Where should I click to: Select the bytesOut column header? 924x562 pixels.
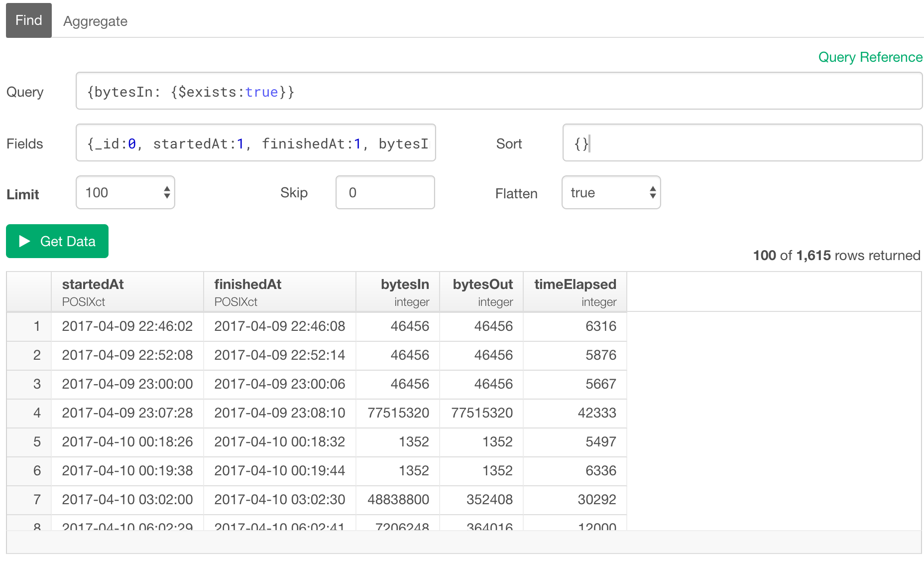481,292
